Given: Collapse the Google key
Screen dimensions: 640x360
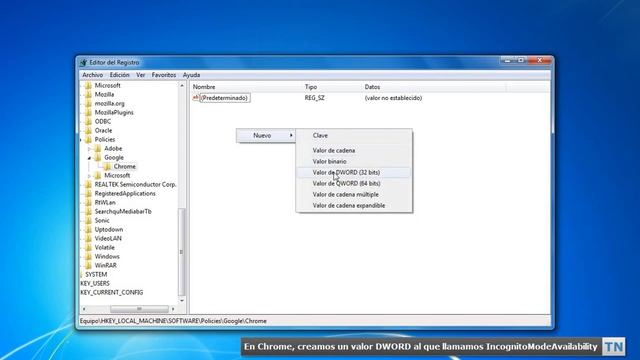Looking at the screenshot, I should point(90,158).
